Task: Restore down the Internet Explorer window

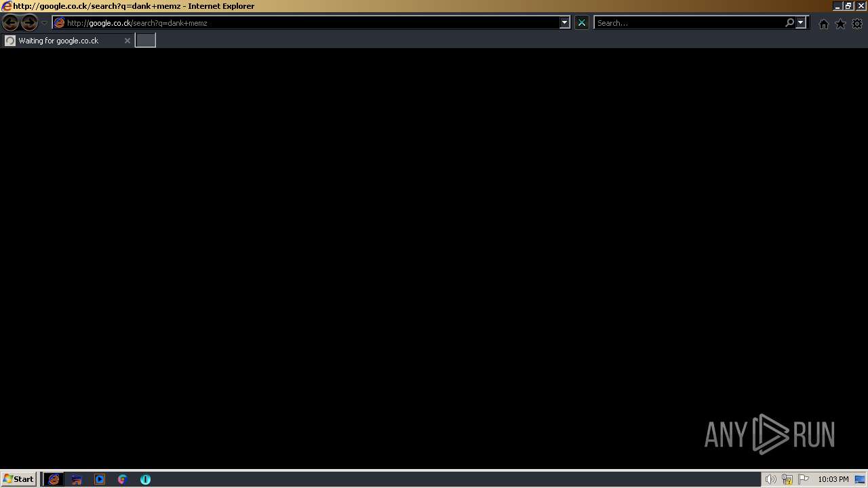Action: [x=849, y=6]
